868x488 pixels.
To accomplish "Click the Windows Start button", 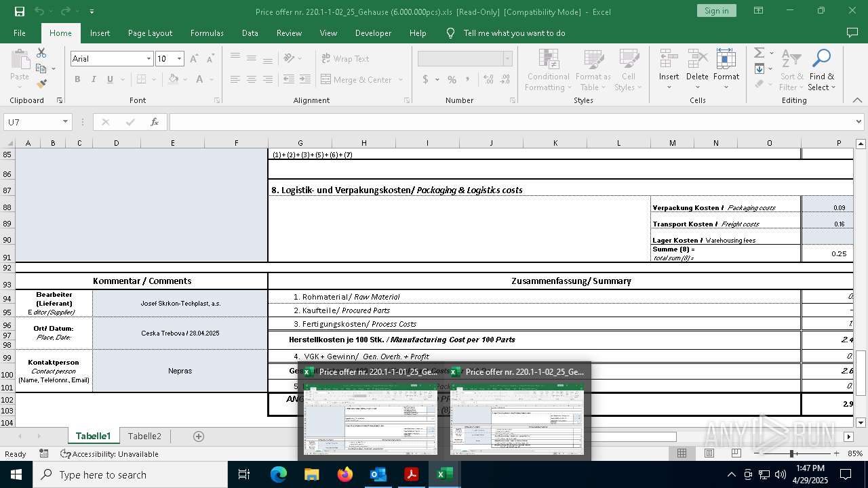I will tap(16, 474).
